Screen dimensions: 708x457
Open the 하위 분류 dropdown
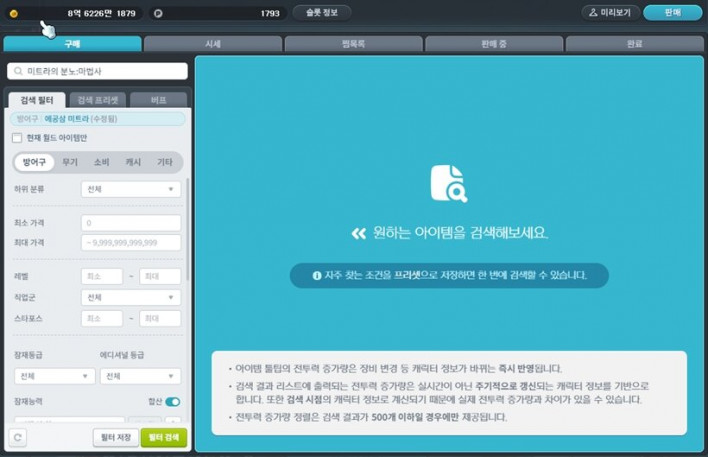[131, 189]
